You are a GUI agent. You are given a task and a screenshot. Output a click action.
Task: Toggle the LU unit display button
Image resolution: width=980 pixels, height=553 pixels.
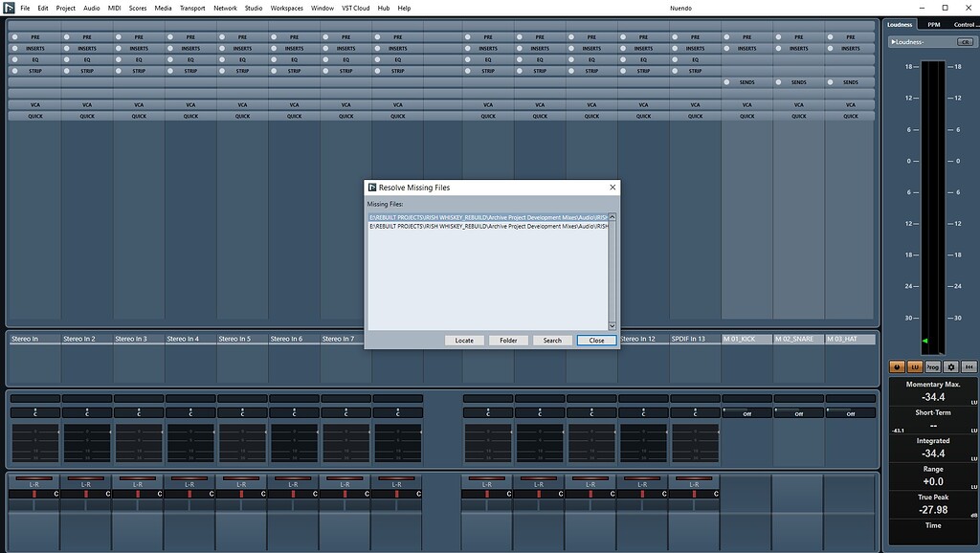pyautogui.click(x=914, y=366)
